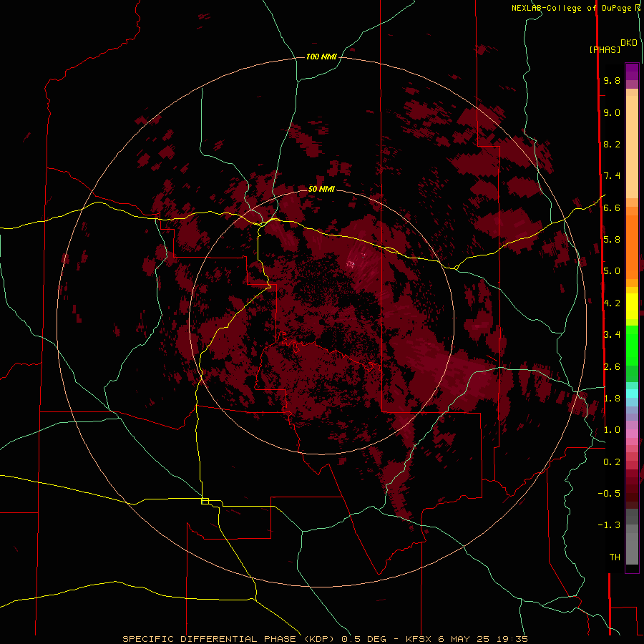Pick the cyan color bar segment
Image resolution: width=644 pixels, height=644 pixels.
[632, 394]
